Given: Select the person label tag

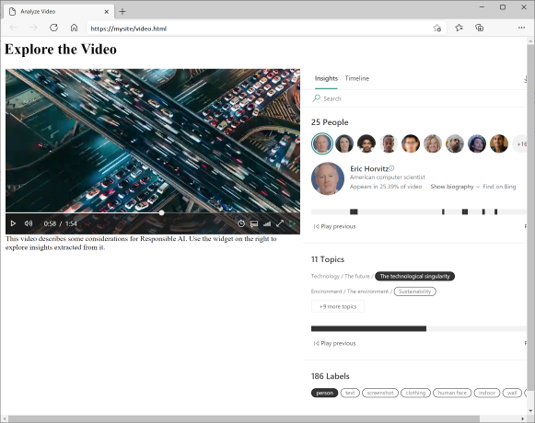Looking at the screenshot, I should [x=324, y=393].
